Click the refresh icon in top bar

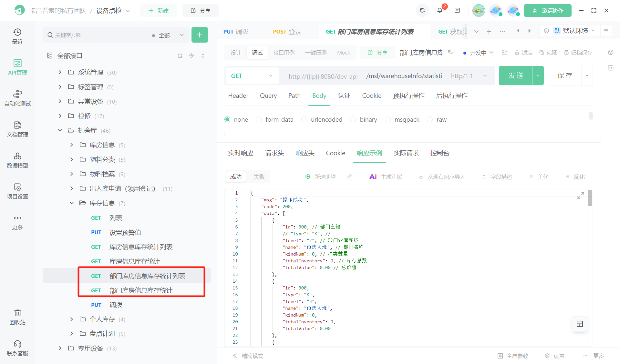pos(422,10)
